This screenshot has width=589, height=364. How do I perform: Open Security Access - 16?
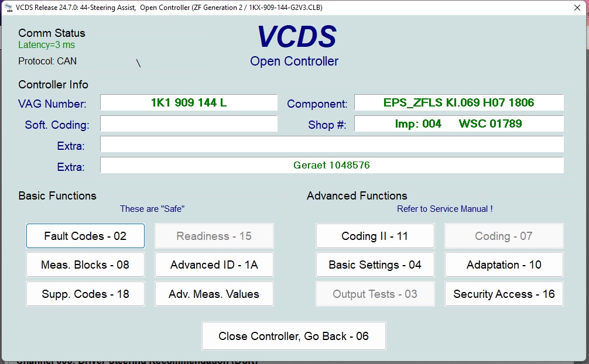pyautogui.click(x=504, y=294)
